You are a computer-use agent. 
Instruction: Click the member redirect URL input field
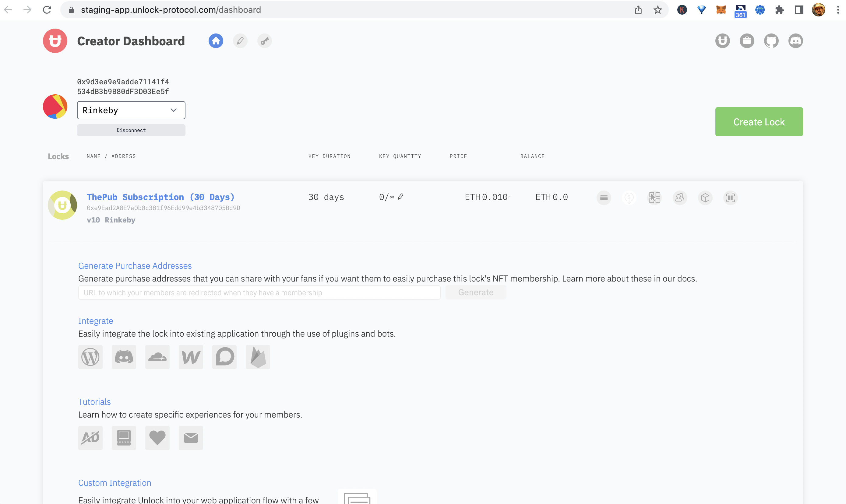pos(259,292)
